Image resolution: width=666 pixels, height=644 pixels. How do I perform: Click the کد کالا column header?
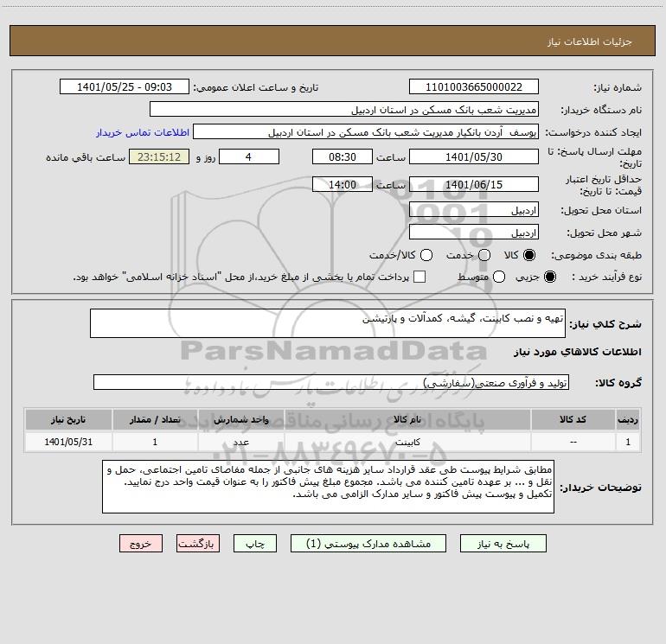pos(573,419)
